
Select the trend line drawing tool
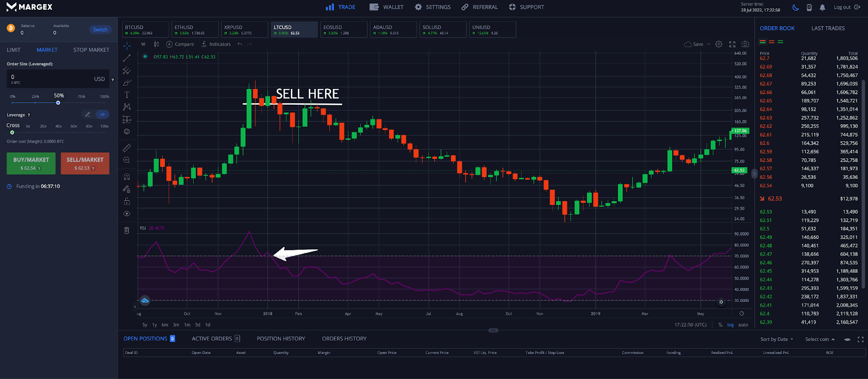[x=127, y=58]
